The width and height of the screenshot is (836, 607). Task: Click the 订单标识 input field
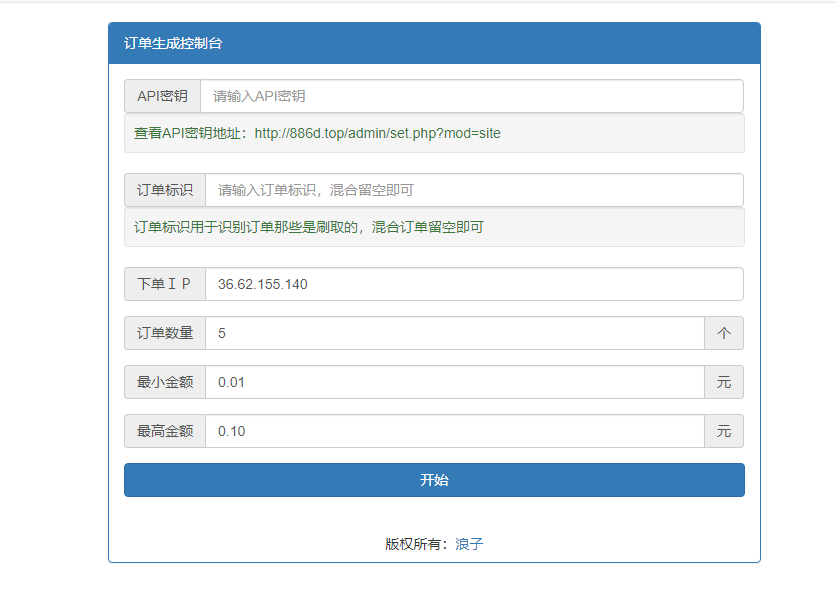pyautogui.click(x=470, y=190)
